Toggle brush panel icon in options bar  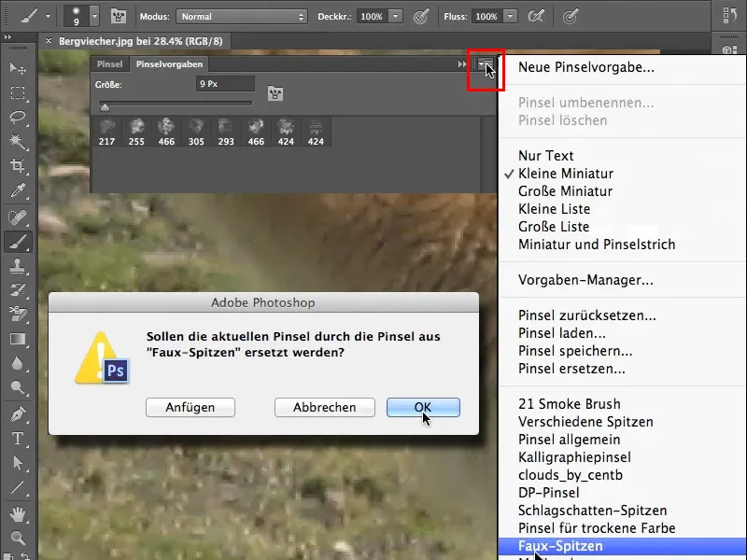[119, 17]
